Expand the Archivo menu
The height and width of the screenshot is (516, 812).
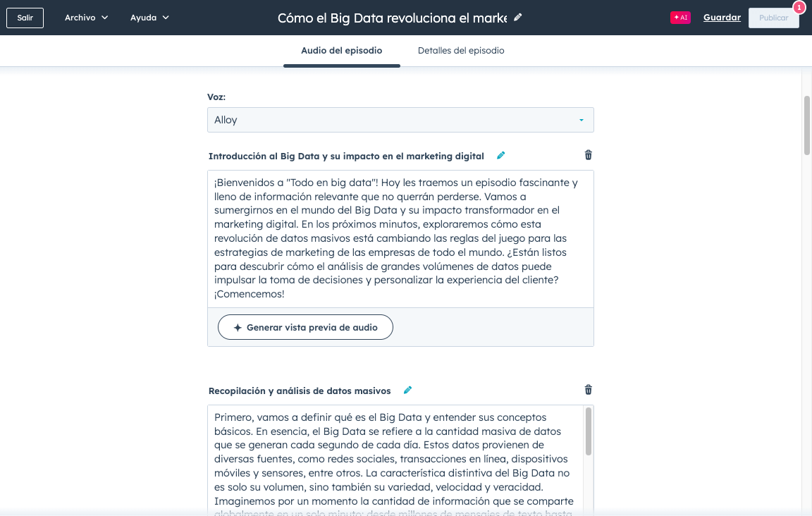point(86,18)
